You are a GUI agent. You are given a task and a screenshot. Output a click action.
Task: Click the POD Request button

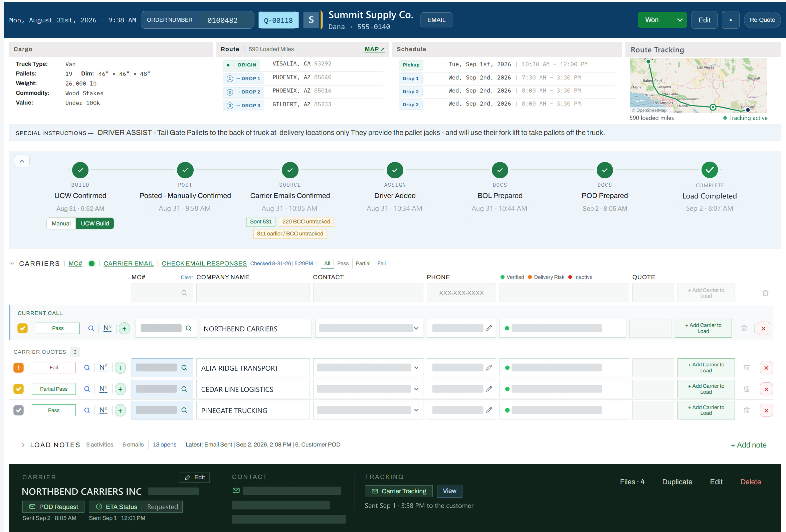pyautogui.click(x=54, y=507)
